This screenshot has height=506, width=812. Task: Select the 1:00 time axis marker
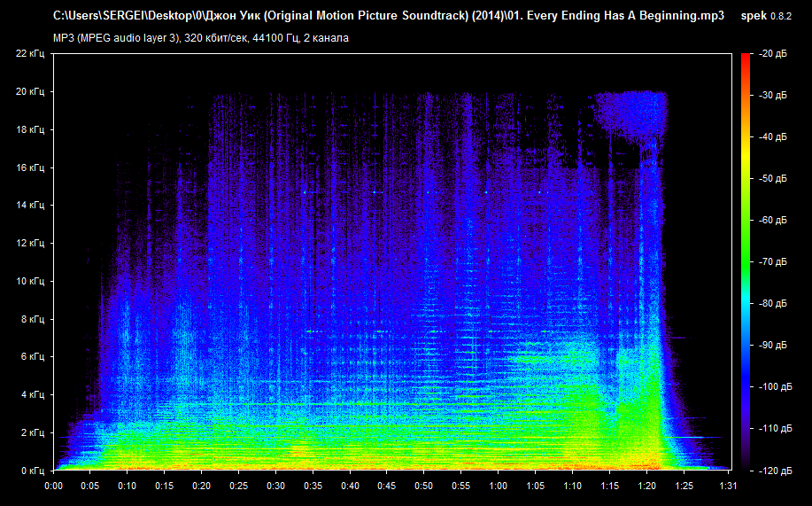coord(498,486)
